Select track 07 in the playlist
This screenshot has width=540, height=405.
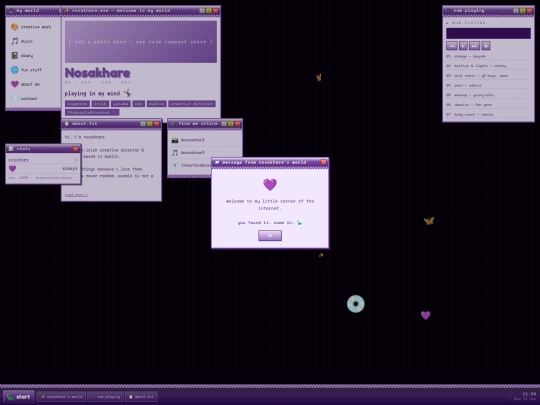coord(488,114)
